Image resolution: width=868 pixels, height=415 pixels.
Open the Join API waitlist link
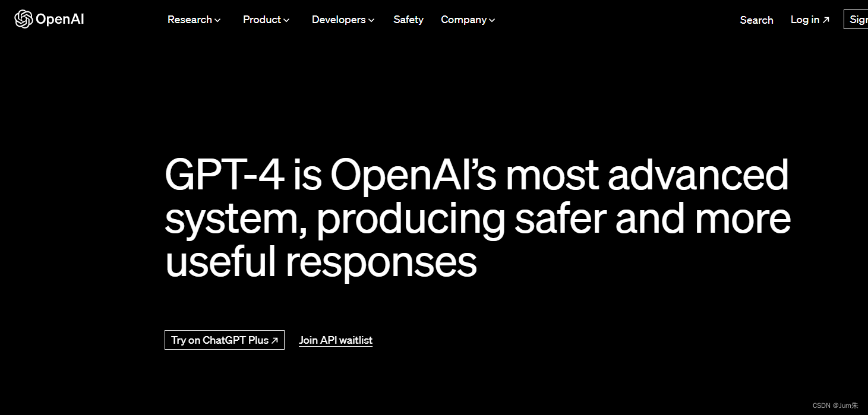[x=336, y=340]
